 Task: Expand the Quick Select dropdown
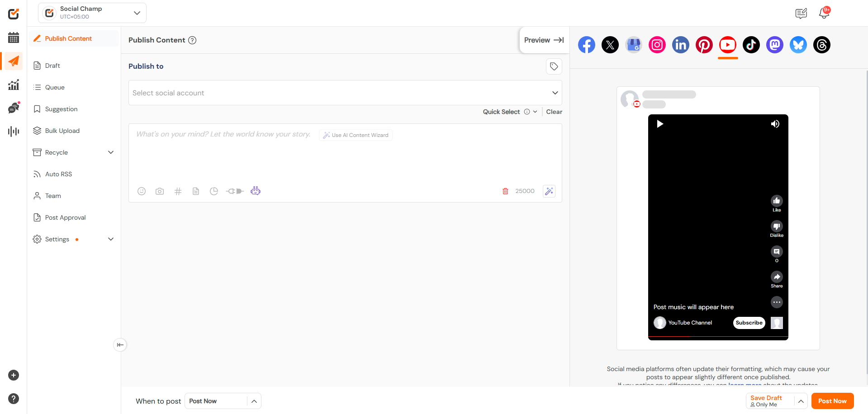pyautogui.click(x=535, y=112)
